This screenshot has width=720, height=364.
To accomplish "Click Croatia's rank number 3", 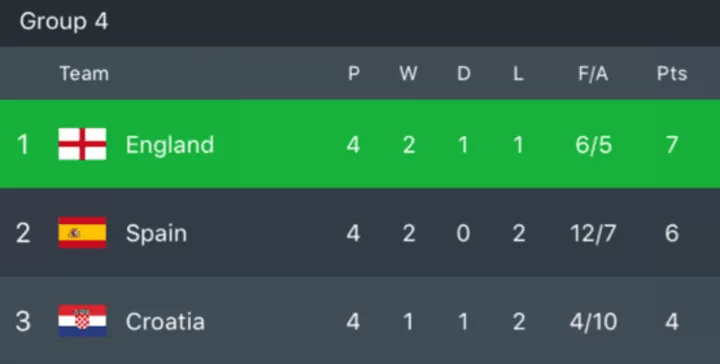I will 23,321.
